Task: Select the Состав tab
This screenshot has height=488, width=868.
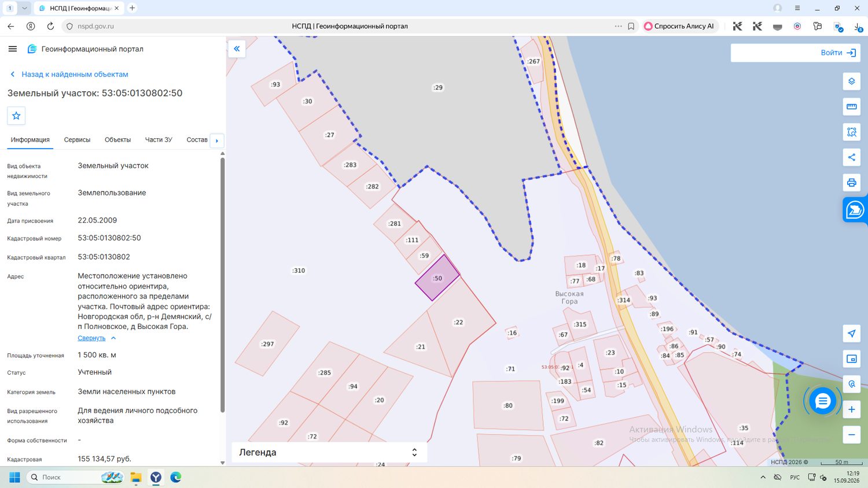Action: coord(197,140)
